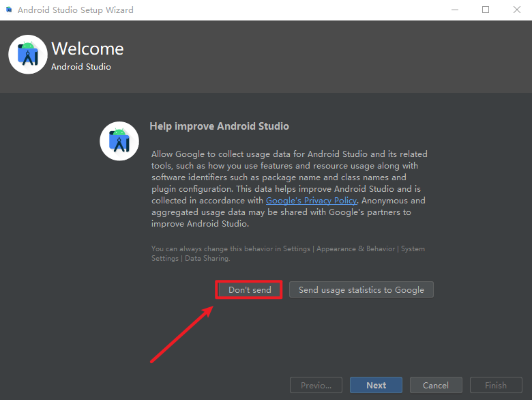Image resolution: width=532 pixels, height=400 pixels.
Task: Click the Android Studio Setup Wizard window title
Action: click(75, 10)
